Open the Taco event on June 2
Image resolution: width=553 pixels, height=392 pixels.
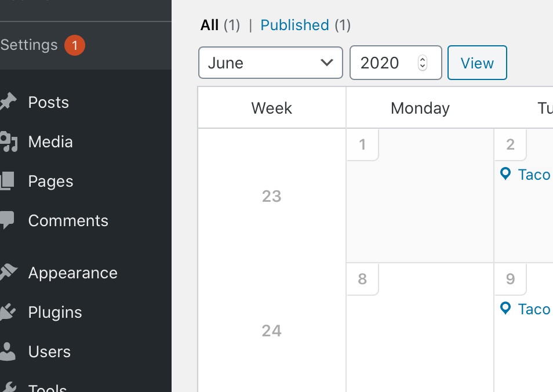[x=534, y=175]
